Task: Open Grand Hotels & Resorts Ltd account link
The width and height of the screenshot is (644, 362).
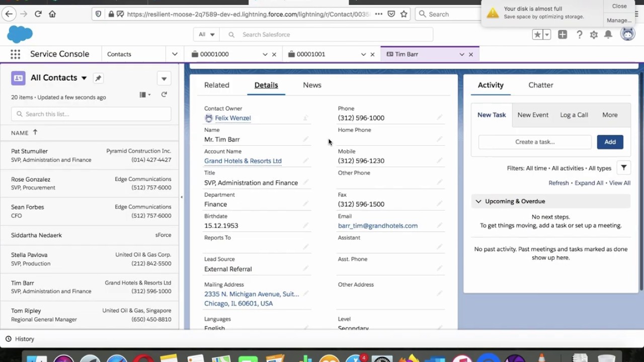Action: 243,161
